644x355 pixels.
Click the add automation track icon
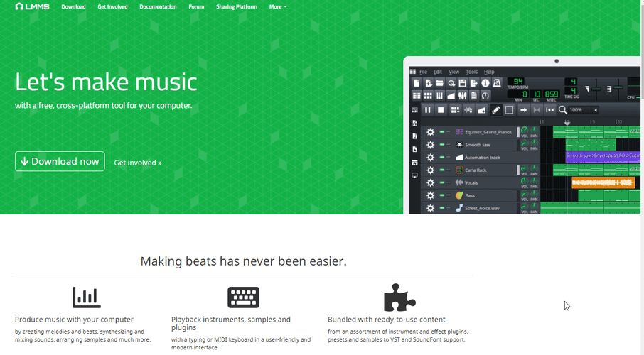point(481,109)
